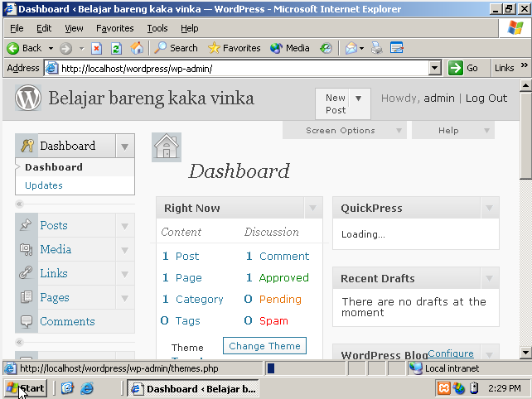This screenshot has width=532, height=399.
Task: Click the page scrollbar down arrow
Action: pyautogui.click(x=525, y=353)
